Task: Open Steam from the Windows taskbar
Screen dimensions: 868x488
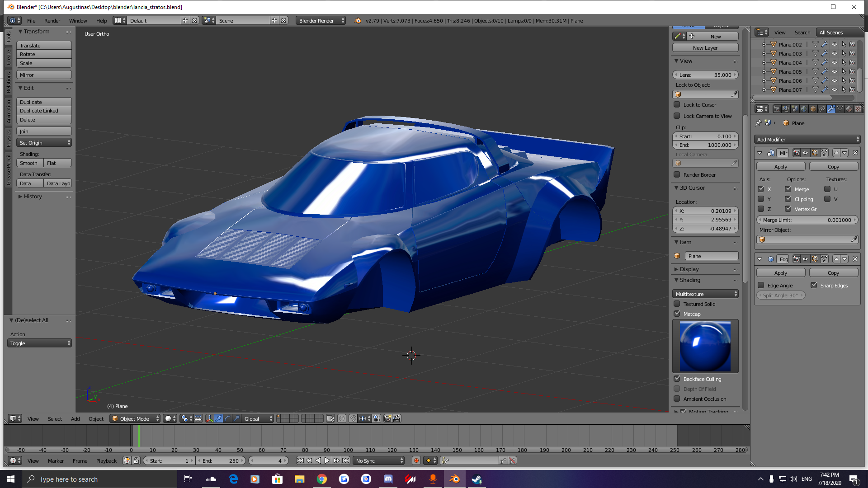Action: coord(476,479)
